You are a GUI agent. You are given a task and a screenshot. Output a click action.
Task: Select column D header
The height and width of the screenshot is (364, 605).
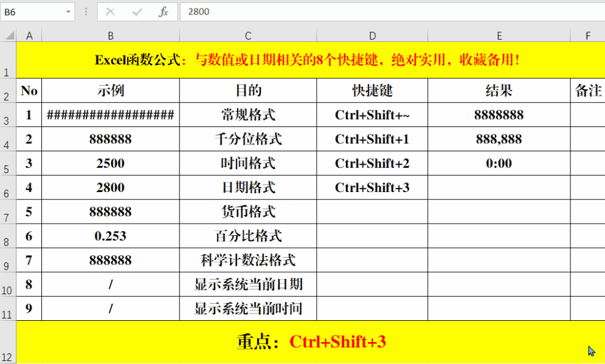click(372, 35)
